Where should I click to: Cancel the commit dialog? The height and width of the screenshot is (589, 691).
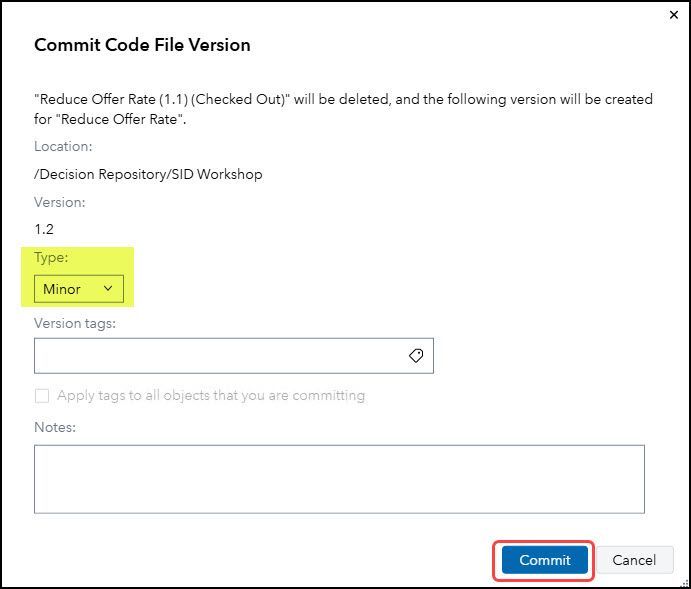pyautogui.click(x=634, y=560)
